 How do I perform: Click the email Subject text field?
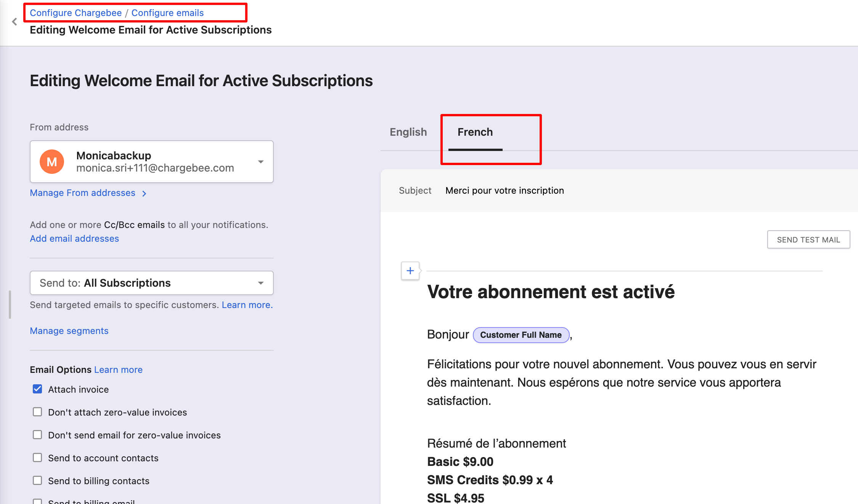504,191
